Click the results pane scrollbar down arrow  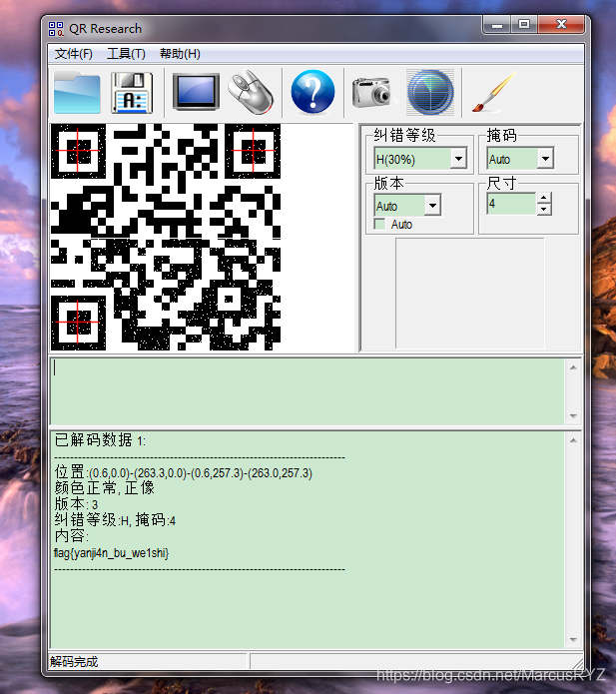pyautogui.click(x=573, y=640)
